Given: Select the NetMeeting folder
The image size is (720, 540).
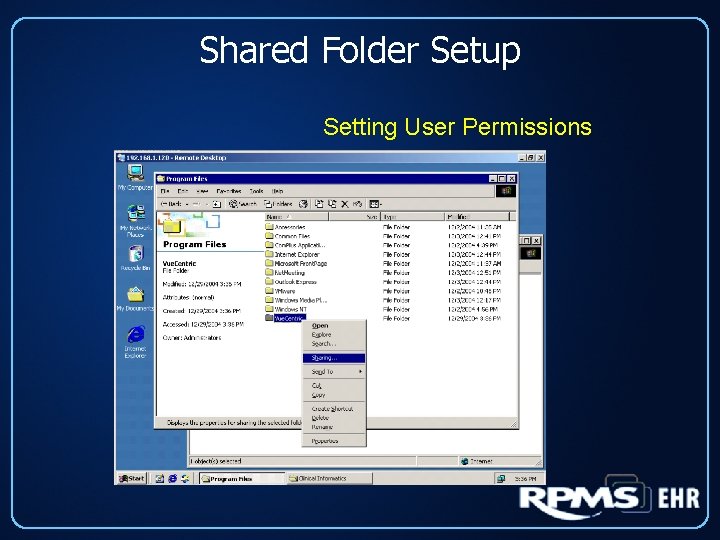Looking at the screenshot, I should [285, 273].
